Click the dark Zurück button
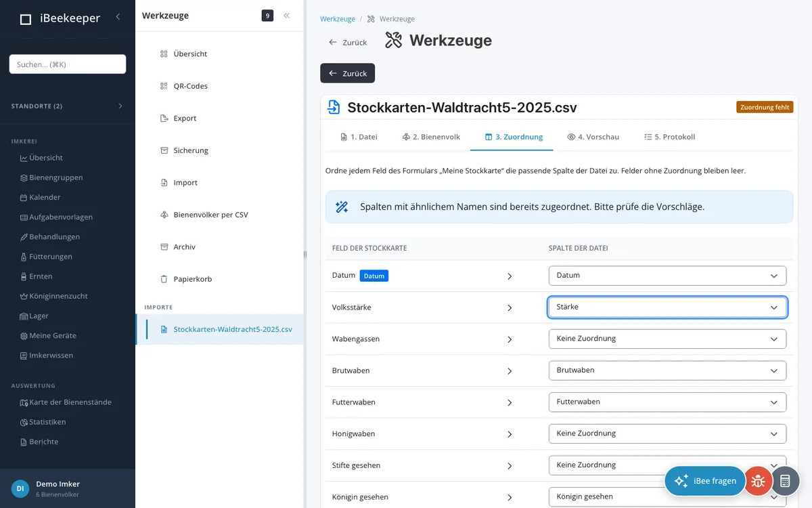The width and height of the screenshot is (812, 508). pyautogui.click(x=347, y=73)
